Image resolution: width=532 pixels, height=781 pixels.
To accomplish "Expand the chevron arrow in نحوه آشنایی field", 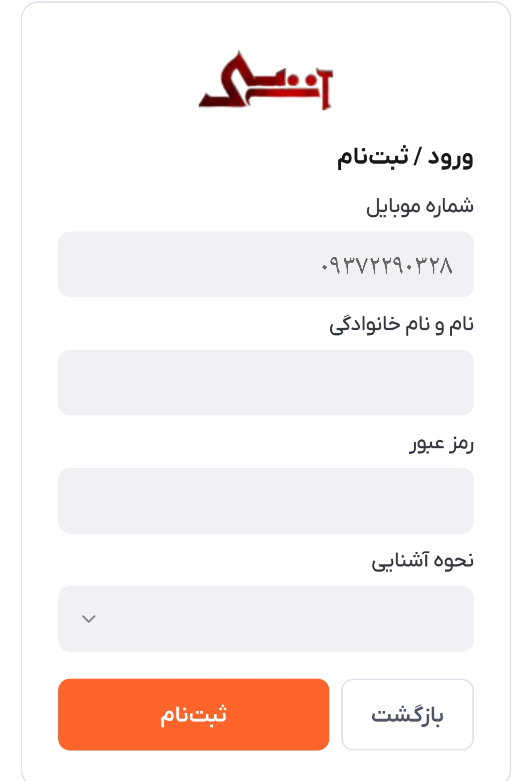I will (x=89, y=619).
